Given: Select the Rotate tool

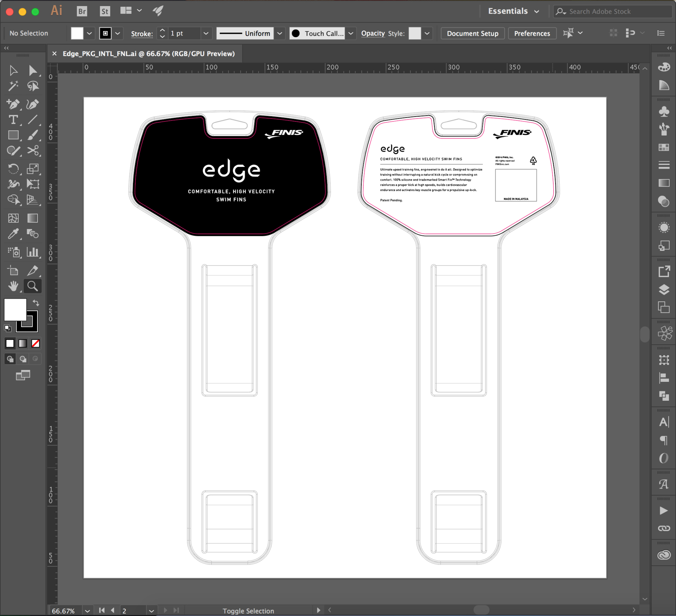Looking at the screenshot, I should tap(13, 168).
